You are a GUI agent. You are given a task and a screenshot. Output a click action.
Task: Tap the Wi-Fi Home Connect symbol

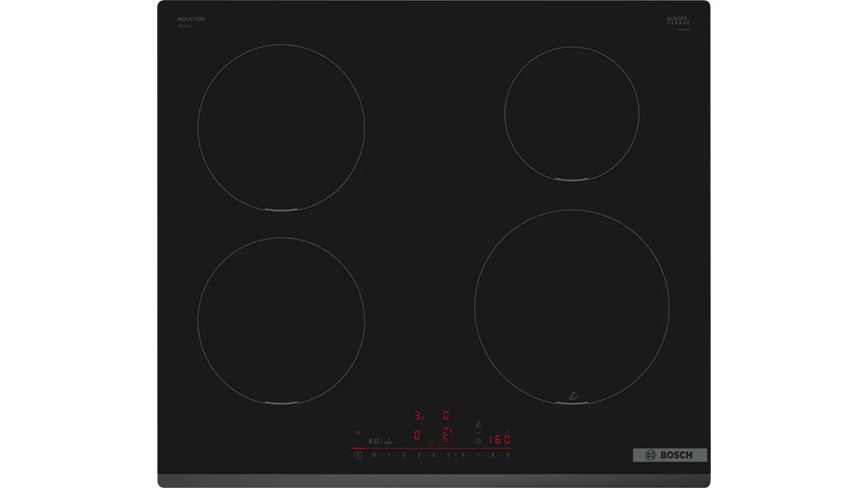click(x=357, y=432)
